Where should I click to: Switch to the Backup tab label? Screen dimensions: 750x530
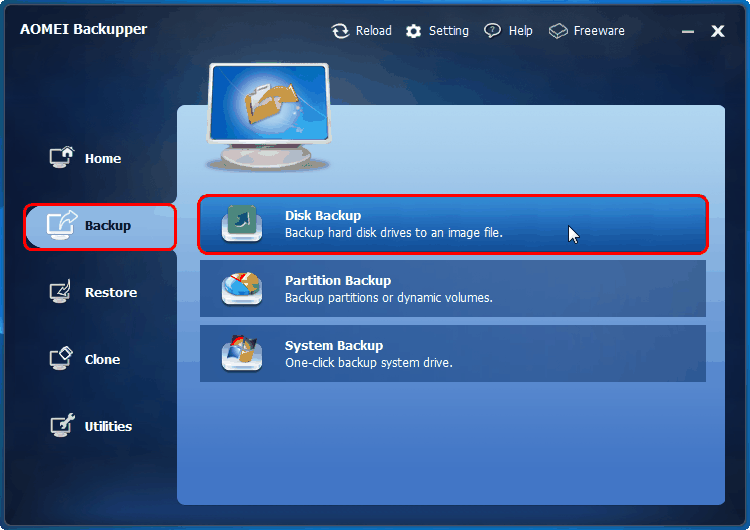tap(108, 225)
